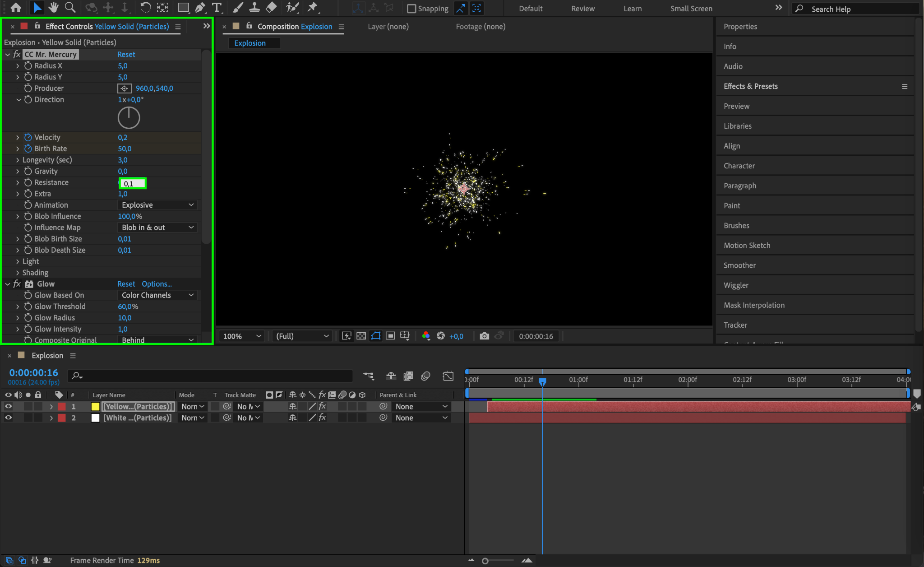Viewport: 924px width, 567px height.
Task: Open the 100% magnification dropdown
Action: click(x=242, y=336)
